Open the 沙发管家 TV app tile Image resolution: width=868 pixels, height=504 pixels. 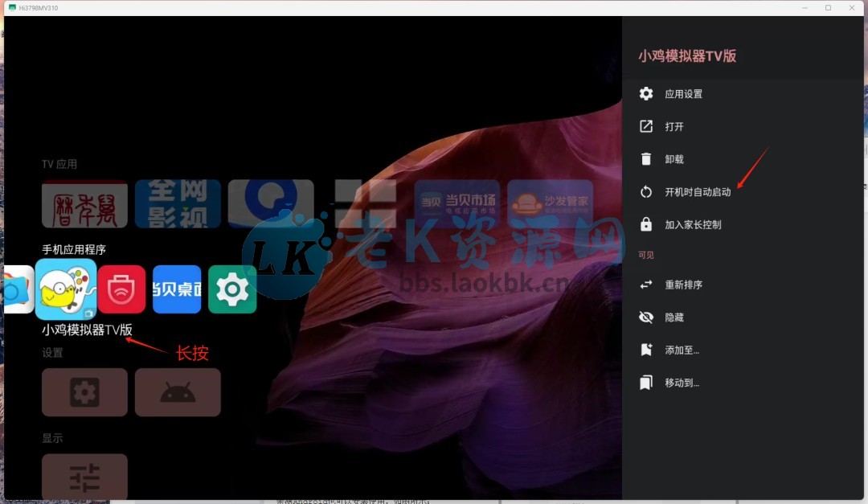click(551, 204)
